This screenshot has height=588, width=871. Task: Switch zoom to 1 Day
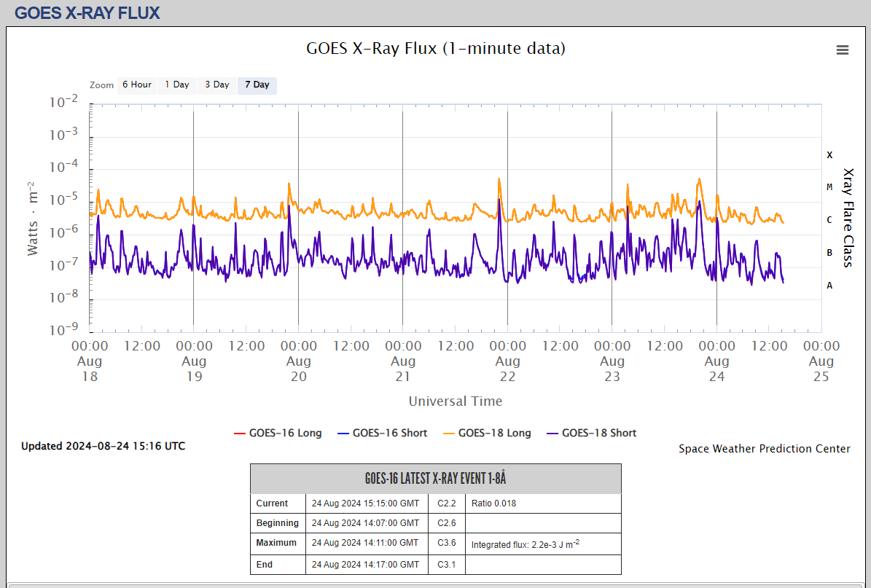tap(176, 85)
